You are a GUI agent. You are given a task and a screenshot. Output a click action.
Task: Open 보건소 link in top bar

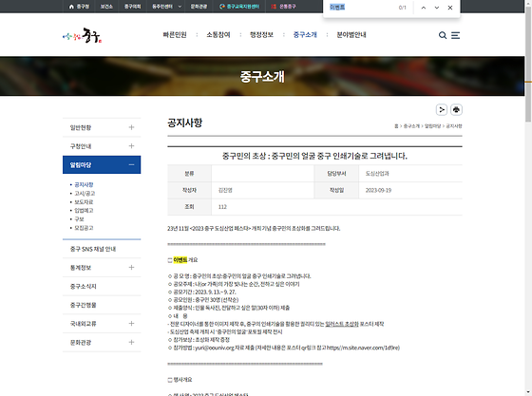point(106,7)
